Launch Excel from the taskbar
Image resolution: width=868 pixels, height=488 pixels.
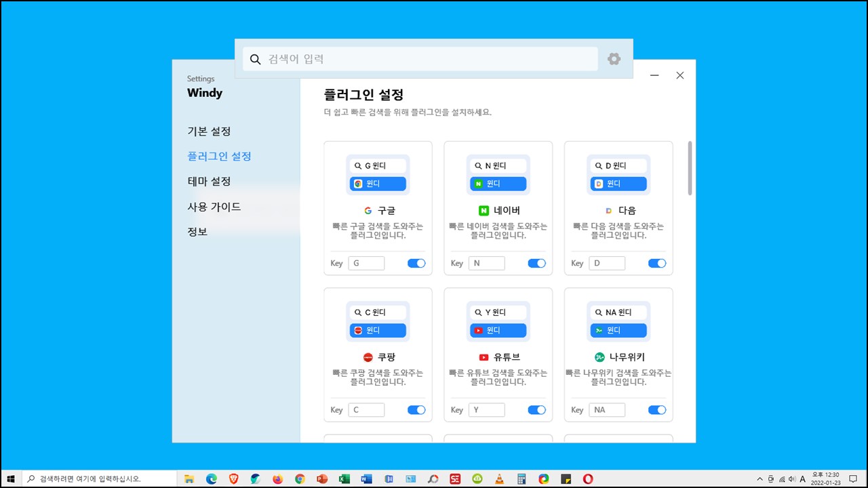344,479
